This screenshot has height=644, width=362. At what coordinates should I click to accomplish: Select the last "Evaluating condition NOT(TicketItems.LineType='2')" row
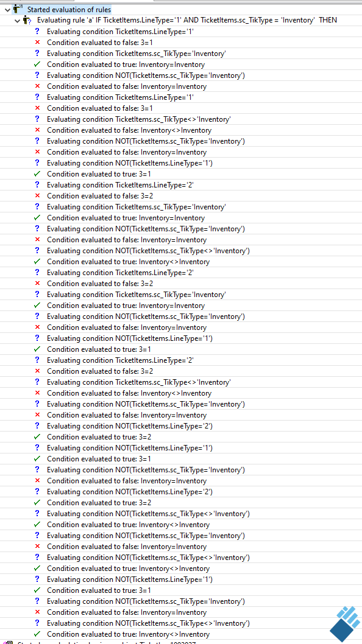pyautogui.click(x=130, y=492)
